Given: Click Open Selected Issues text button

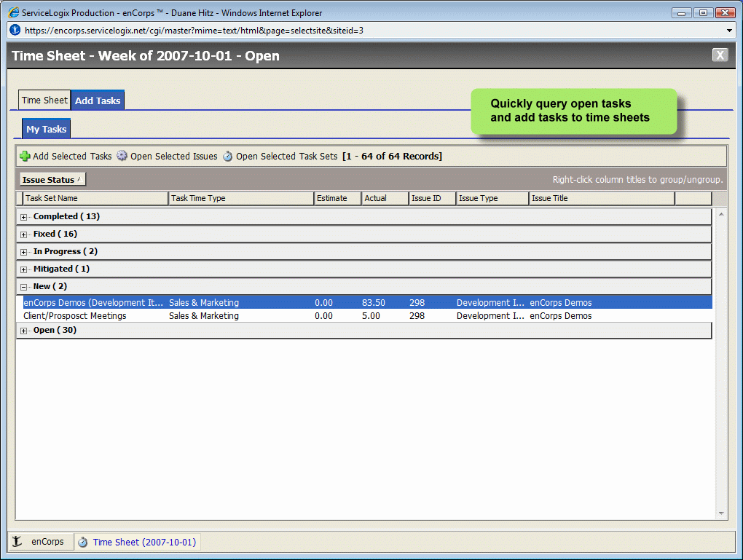Looking at the screenshot, I should (x=174, y=157).
